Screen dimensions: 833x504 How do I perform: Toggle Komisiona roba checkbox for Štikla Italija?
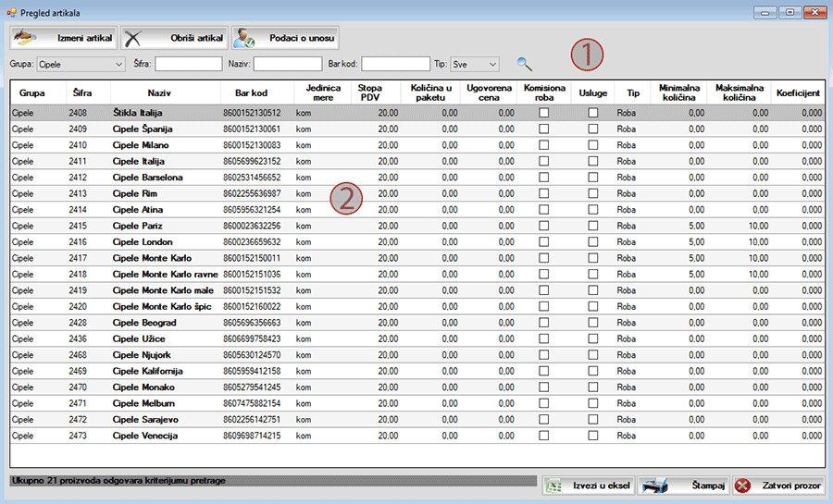[x=543, y=113]
